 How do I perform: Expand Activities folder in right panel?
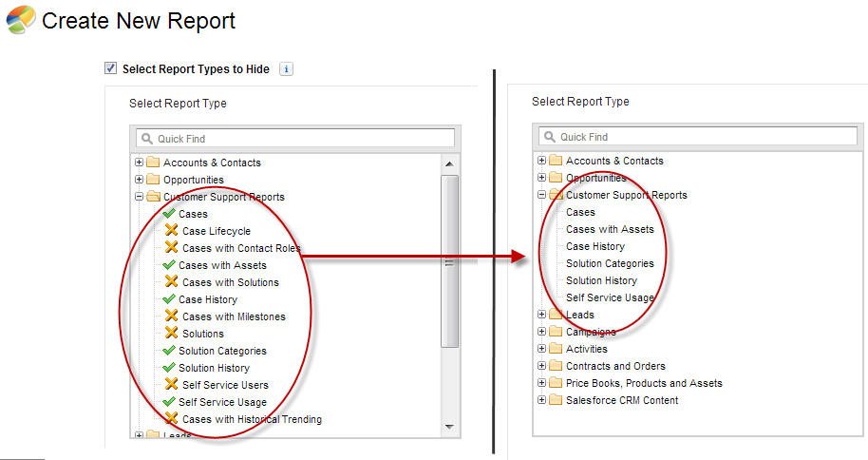pos(542,349)
